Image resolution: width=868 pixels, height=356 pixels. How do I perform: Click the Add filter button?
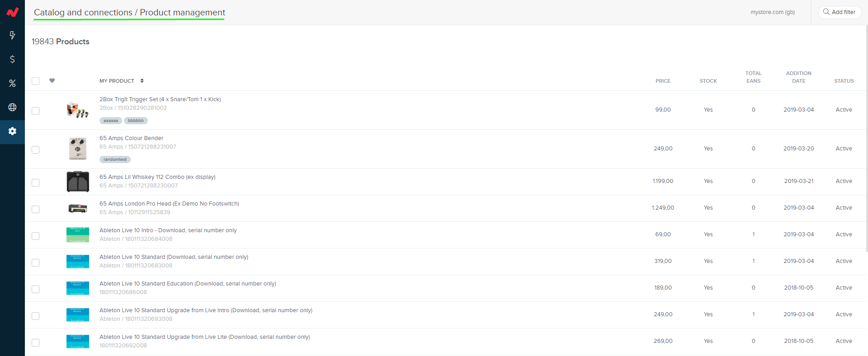coord(840,12)
